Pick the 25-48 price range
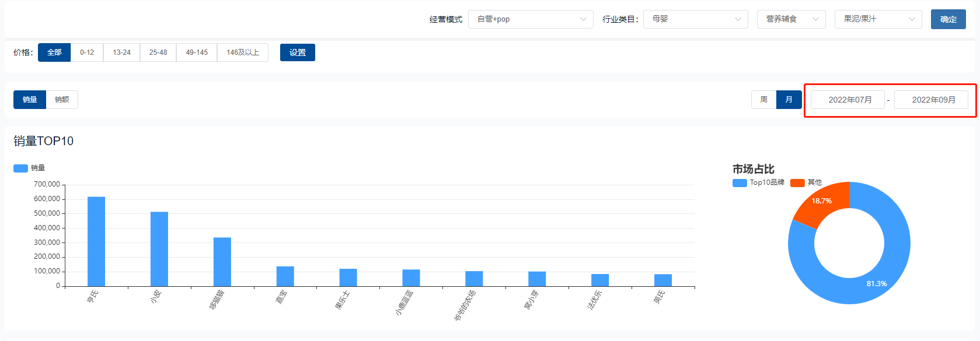 (158, 52)
